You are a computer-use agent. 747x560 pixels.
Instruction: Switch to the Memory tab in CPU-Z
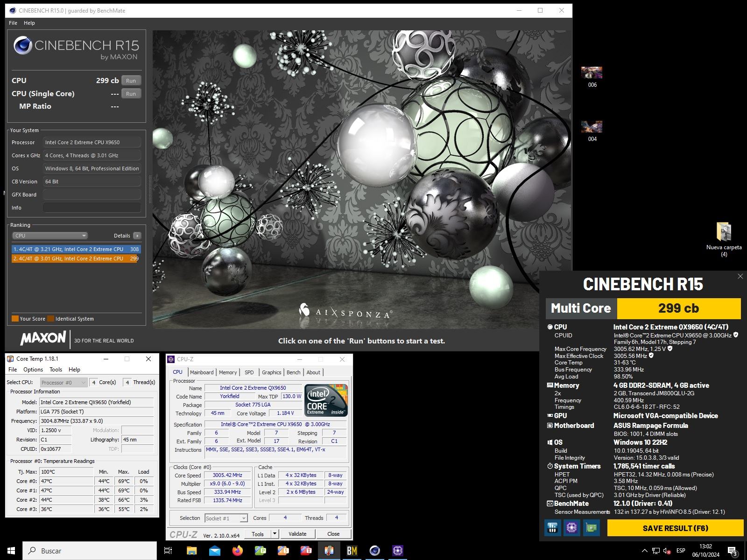pyautogui.click(x=228, y=372)
